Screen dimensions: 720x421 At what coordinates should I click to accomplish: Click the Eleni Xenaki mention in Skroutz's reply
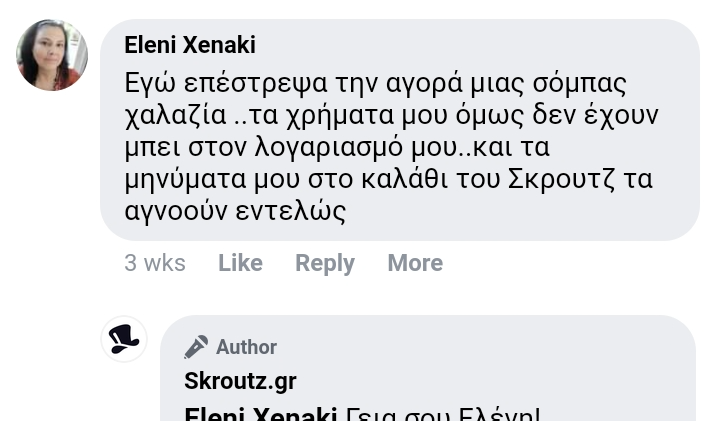(260, 414)
